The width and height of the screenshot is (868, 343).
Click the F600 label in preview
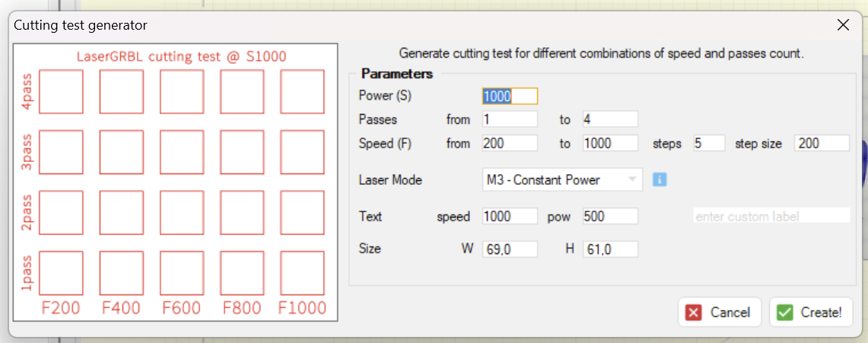[182, 308]
